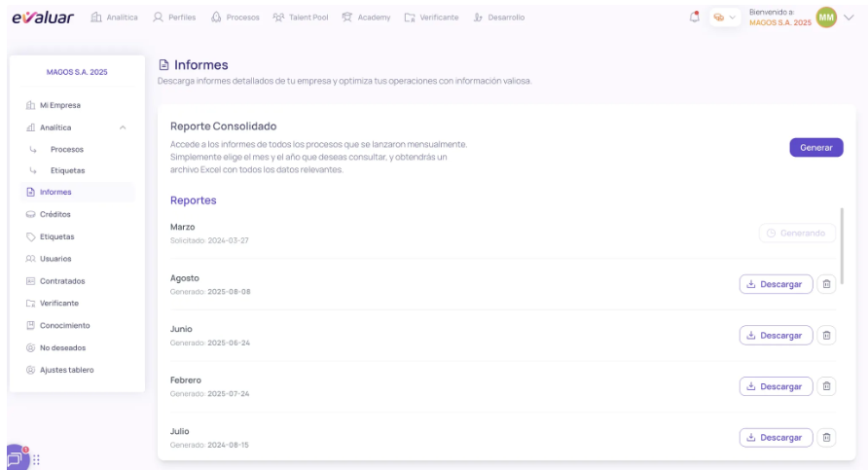The height and width of the screenshot is (470, 868).
Task: Open Procesos under Analítica in sidebar
Action: coord(66,149)
